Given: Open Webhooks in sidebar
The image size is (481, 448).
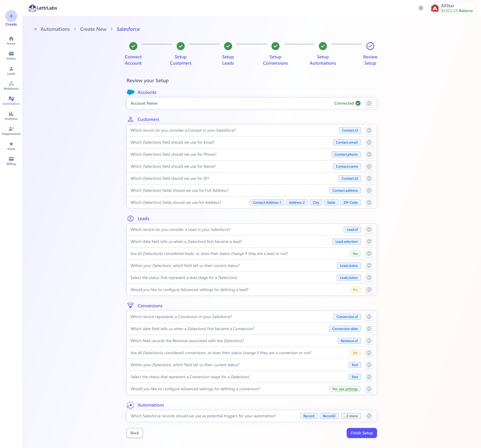Looking at the screenshot, I should pos(11,86).
